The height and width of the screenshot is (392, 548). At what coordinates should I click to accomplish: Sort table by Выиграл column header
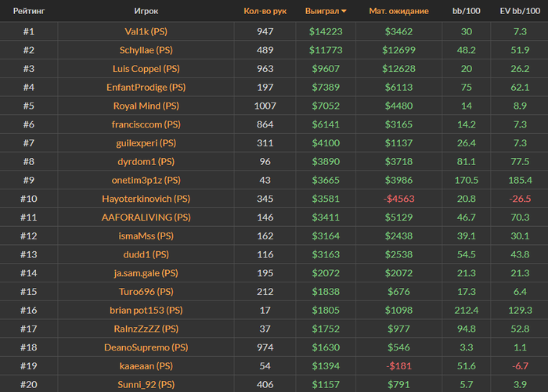point(326,12)
